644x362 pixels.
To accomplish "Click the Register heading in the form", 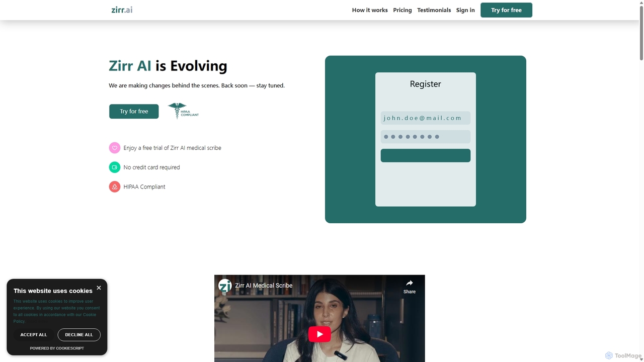I will pyautogui.click(x=426, y=84).
